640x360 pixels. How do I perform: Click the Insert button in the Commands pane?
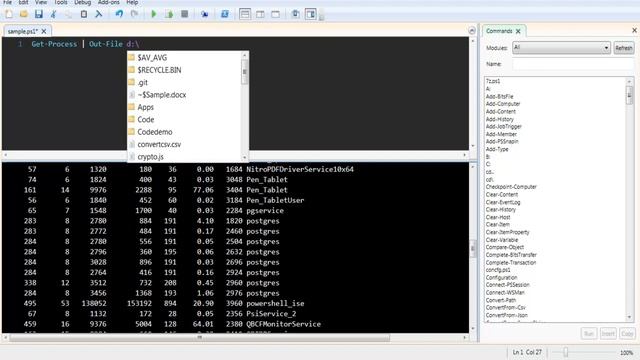tap(608, 333)
